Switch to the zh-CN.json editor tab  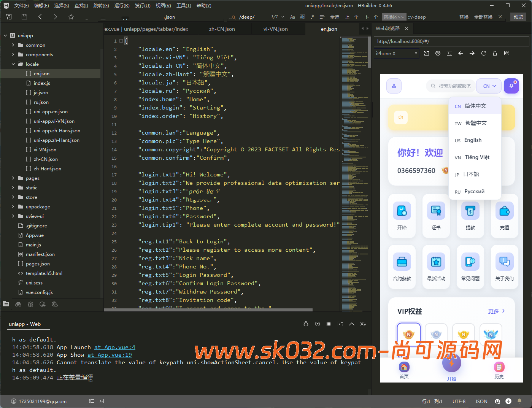tap(222, 29)
